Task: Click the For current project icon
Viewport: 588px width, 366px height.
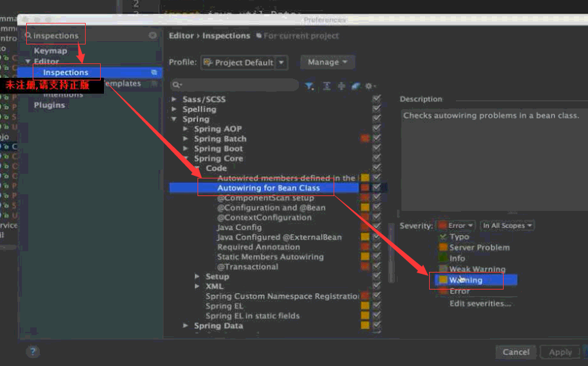Action: pyautogui.click(x=259, y=35)
